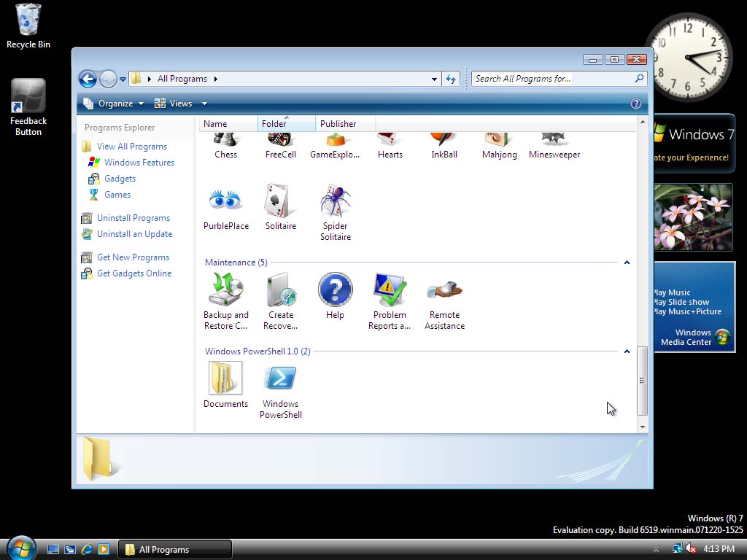Open Recycle Bin on the desktop
The image size is (747, 560).
(x=28, y=26)
